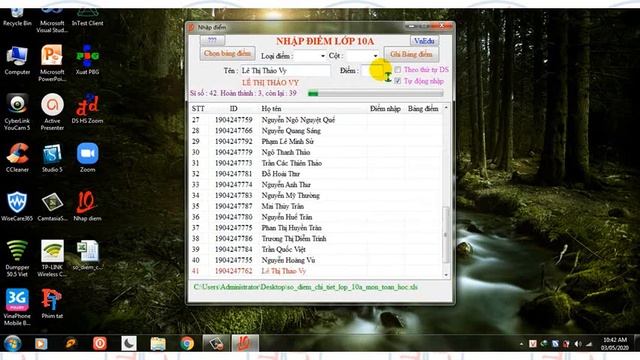Select row Trương Thị Diễm Trinh
The width and height of the screenshot is (640, 360).
click(316, 239)
